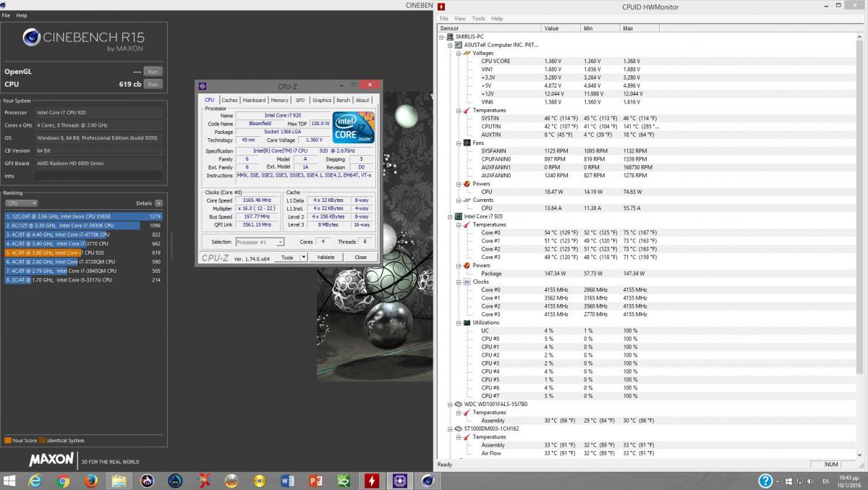Click the Tools button in CPU-Z
868x490 pixels.
(287, 257)
